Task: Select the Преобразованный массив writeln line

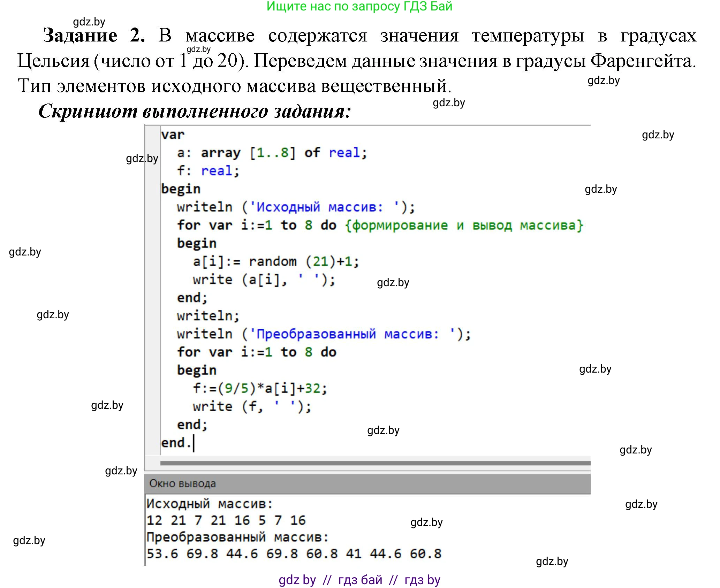Action: (x=324, y=334)
